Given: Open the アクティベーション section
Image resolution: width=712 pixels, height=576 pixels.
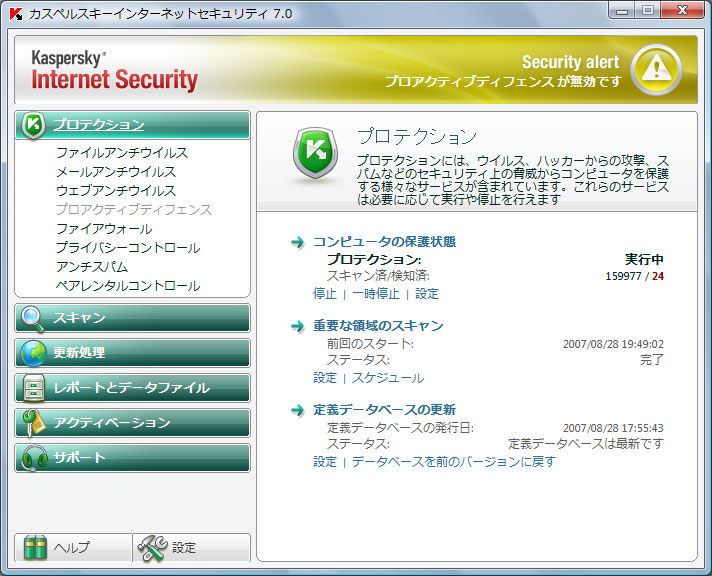Looking at the screenshot, I should click(132, 423).
